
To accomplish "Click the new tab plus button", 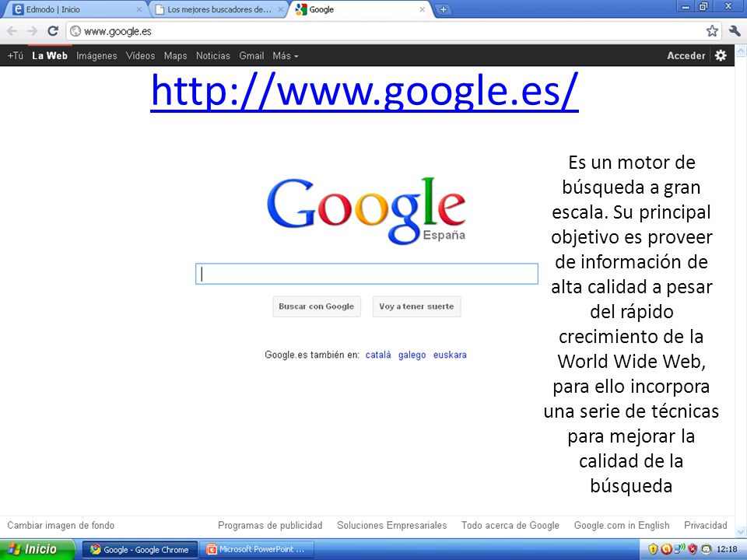I will (443, 9).
